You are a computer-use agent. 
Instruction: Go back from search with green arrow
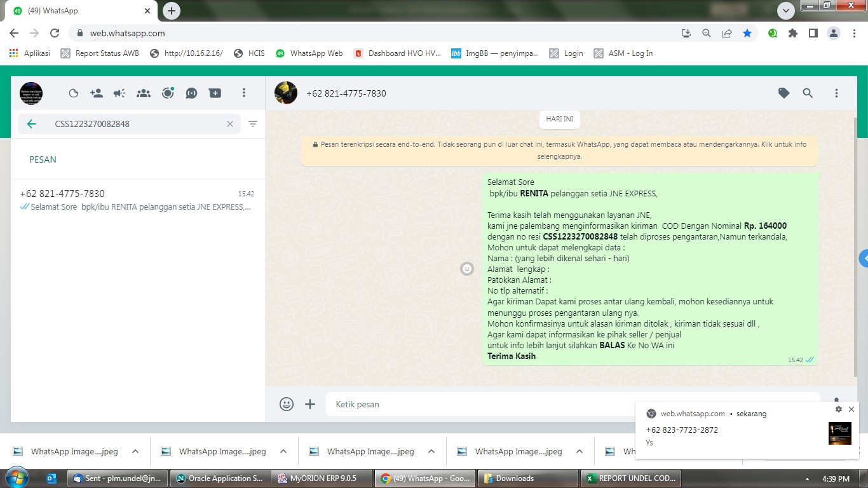pos(32,124)
